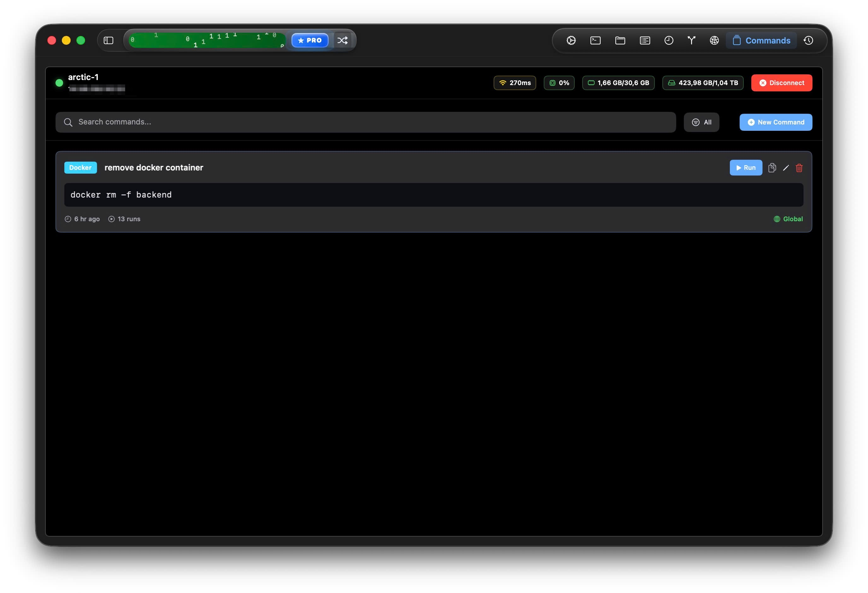
Task: Click the globe network icon in toolbar
Action: click(714, 40)
